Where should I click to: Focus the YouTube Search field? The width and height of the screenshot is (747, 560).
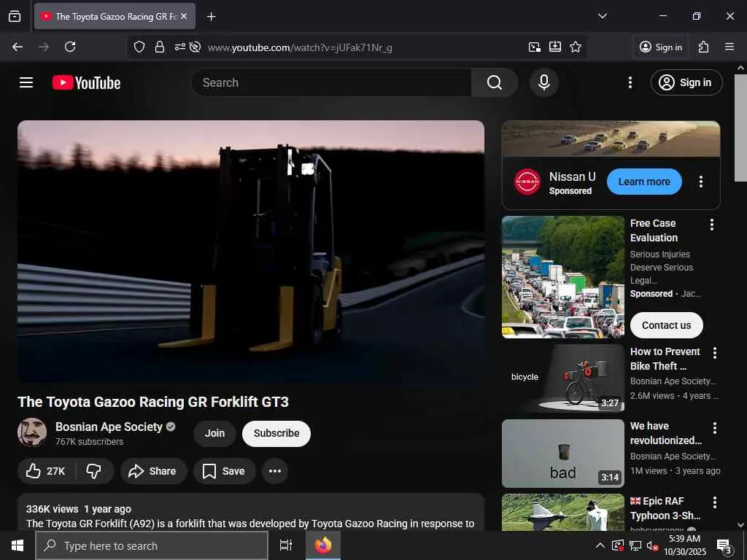tap(332, 82)
